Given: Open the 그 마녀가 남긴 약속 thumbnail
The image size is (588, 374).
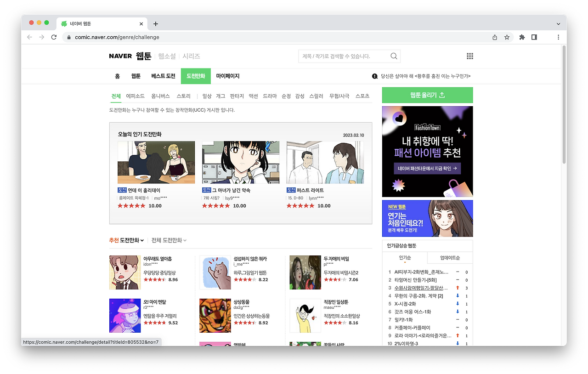Looking at the screenshot, I should [x=240, y=162].
